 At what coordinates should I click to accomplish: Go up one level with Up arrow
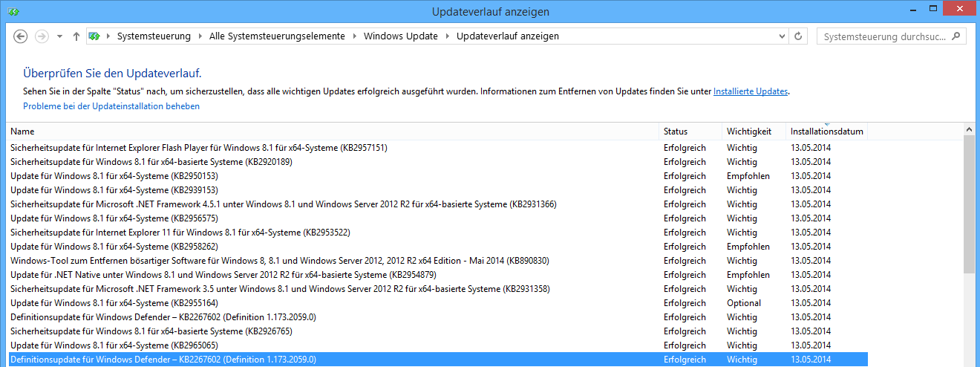76,36
